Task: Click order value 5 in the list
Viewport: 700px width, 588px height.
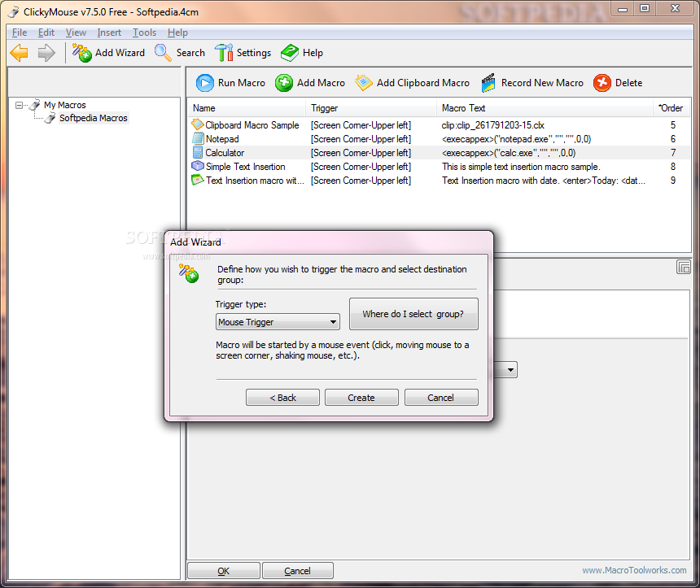Action: [673, 125]
